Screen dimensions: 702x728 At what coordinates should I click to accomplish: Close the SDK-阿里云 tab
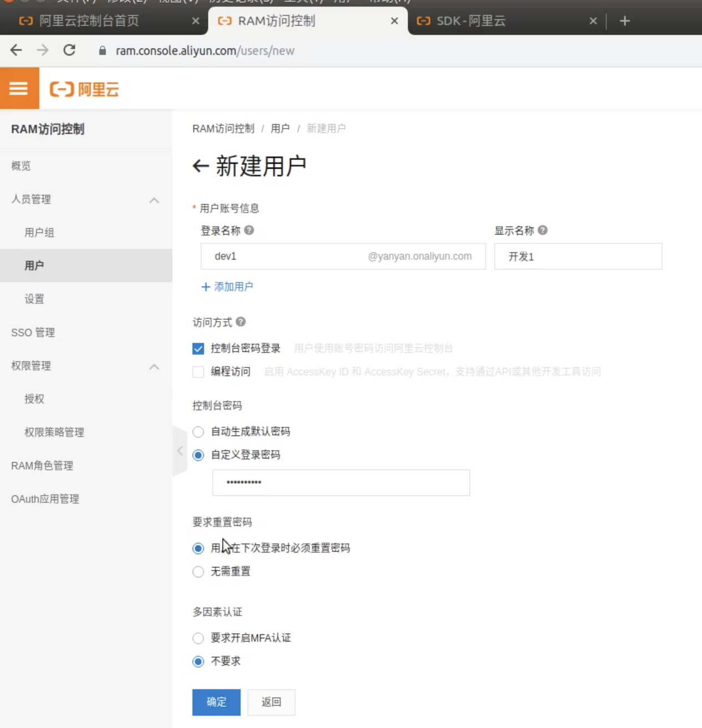click(x=593, y=21)
